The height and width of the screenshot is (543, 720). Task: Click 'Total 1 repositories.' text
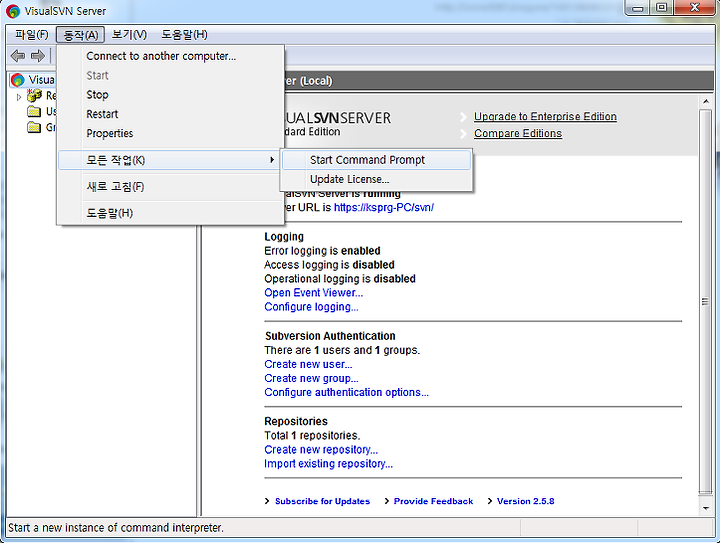point(312,436)
